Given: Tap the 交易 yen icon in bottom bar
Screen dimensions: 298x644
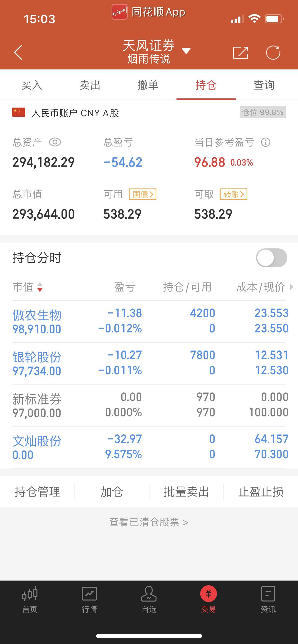Looking at the screenshot, I should (x=209, y=594).
